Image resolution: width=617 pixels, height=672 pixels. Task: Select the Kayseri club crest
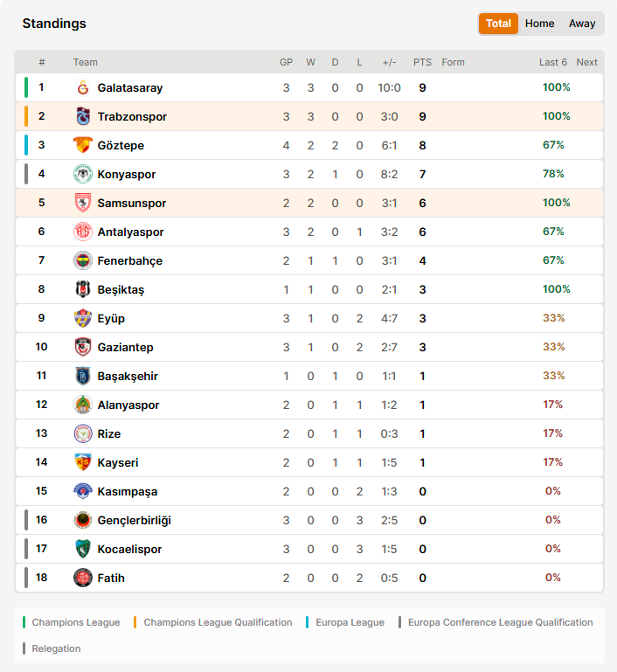[x=83, y=462]
